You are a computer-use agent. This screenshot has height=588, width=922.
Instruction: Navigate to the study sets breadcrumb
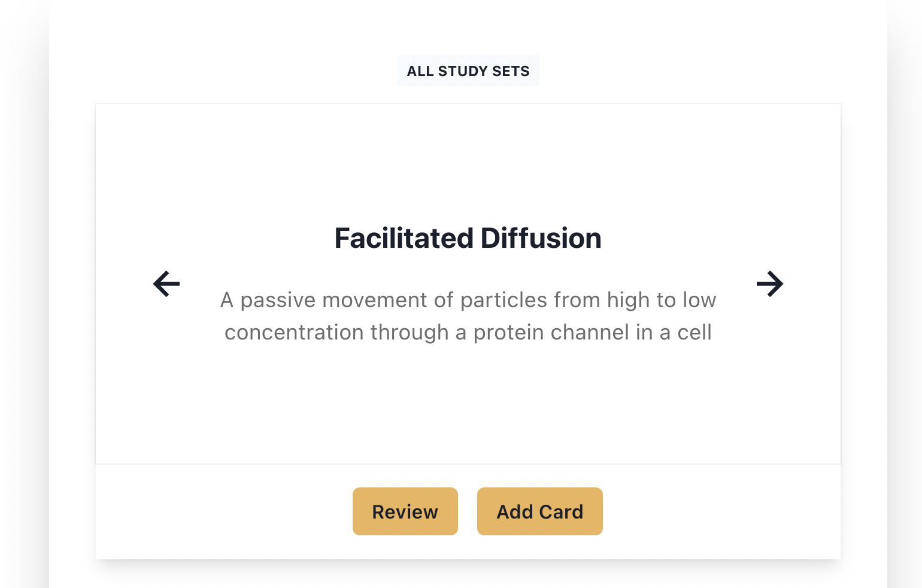[x=468, y=71]
